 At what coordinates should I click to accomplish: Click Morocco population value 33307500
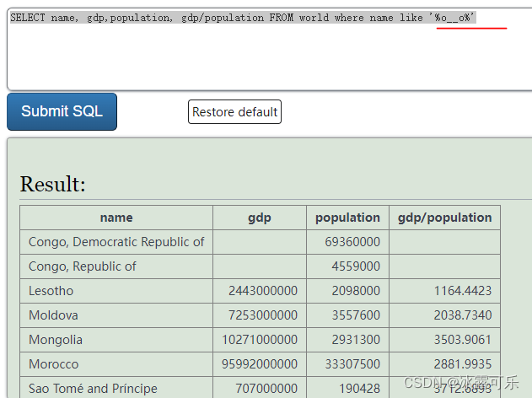point(352,364)
